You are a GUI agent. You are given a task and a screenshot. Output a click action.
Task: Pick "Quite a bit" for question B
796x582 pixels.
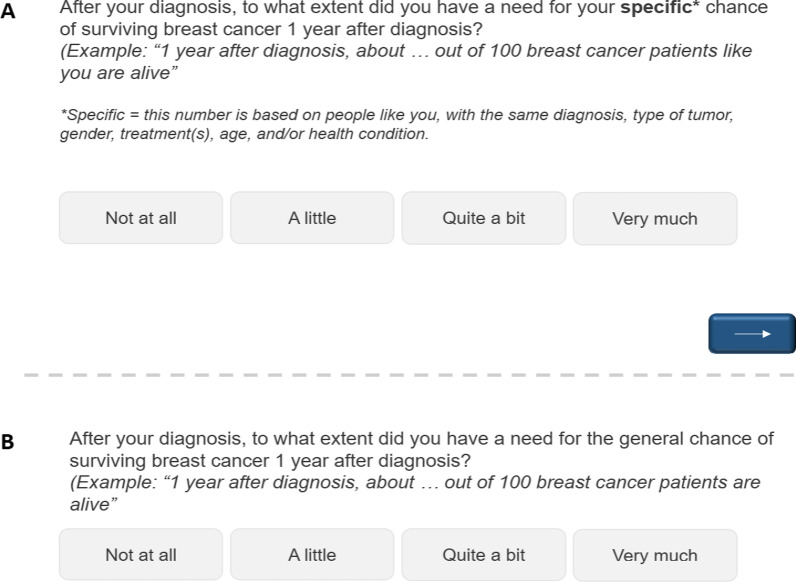click(484, 555)
